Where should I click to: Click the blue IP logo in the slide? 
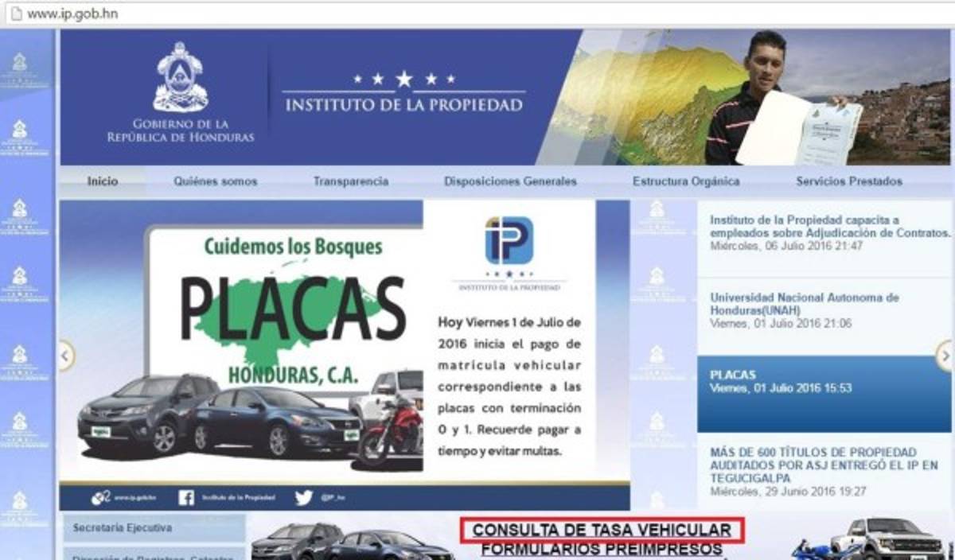point(509,240)
